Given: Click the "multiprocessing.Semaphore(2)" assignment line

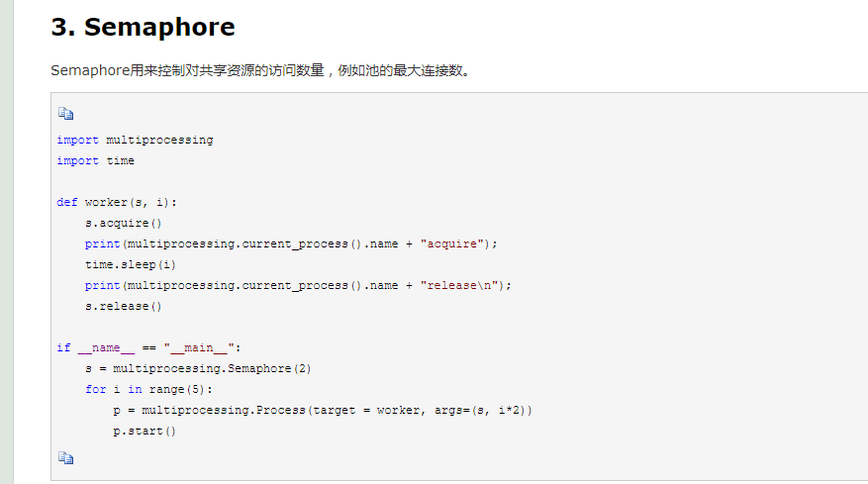Looking at the screenshot, I should pos(198,369).
